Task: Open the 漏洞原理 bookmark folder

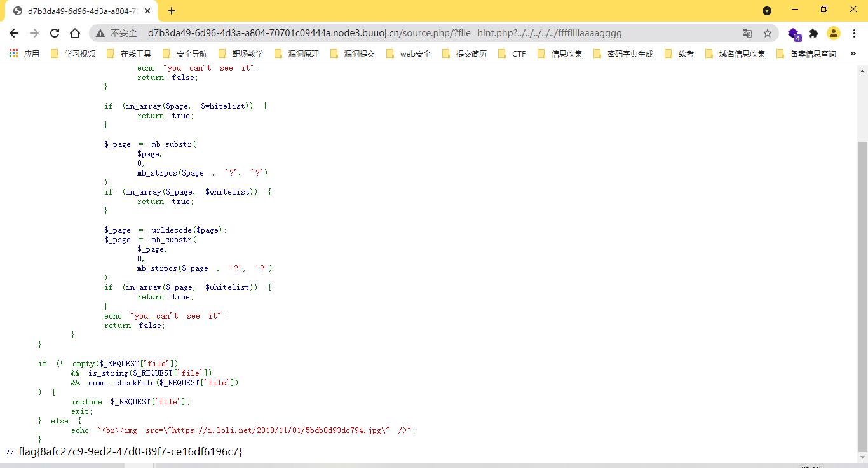Action: tap(296, 54)
